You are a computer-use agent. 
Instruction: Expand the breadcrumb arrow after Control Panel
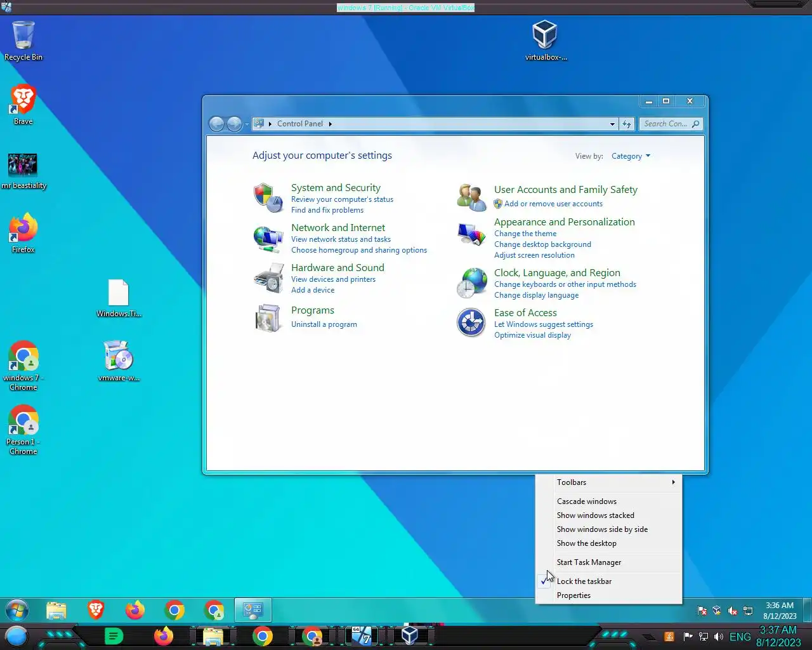coord(330,124)
